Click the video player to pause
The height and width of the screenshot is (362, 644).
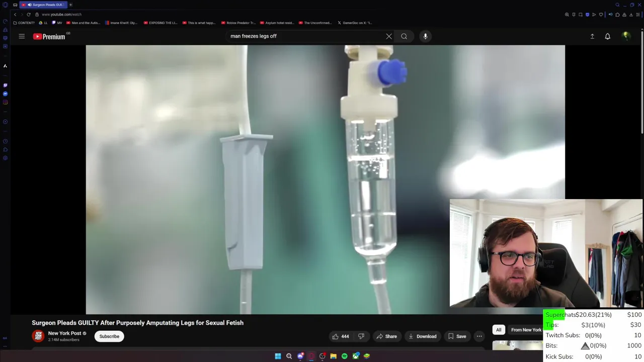pos(325,179)
